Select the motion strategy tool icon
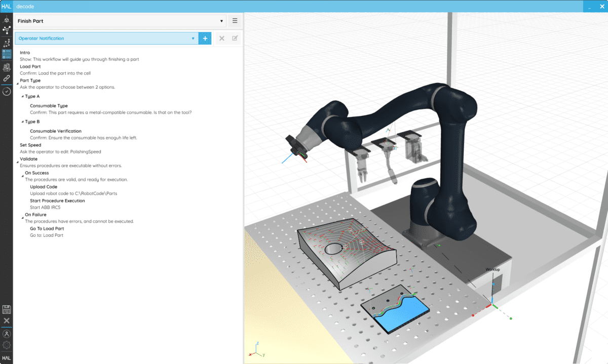This screenshot has width=608, height=364. tap(7, 44)
